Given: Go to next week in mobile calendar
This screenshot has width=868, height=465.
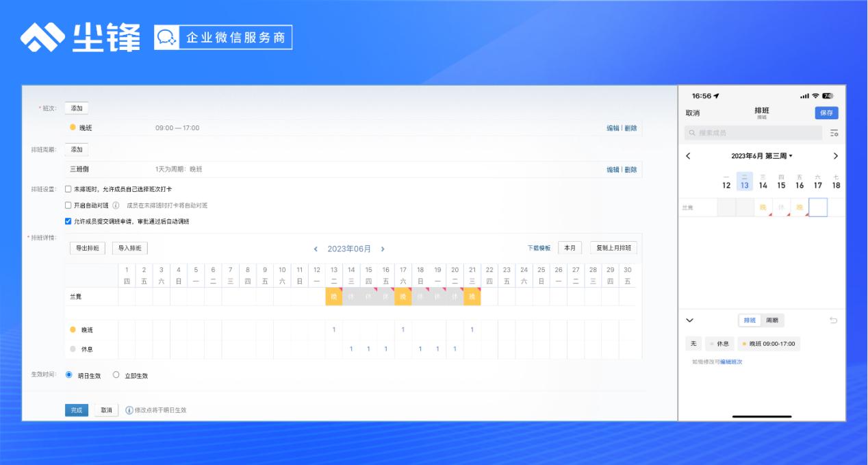Looking at the screenshot, I should (x=835, y=156).
